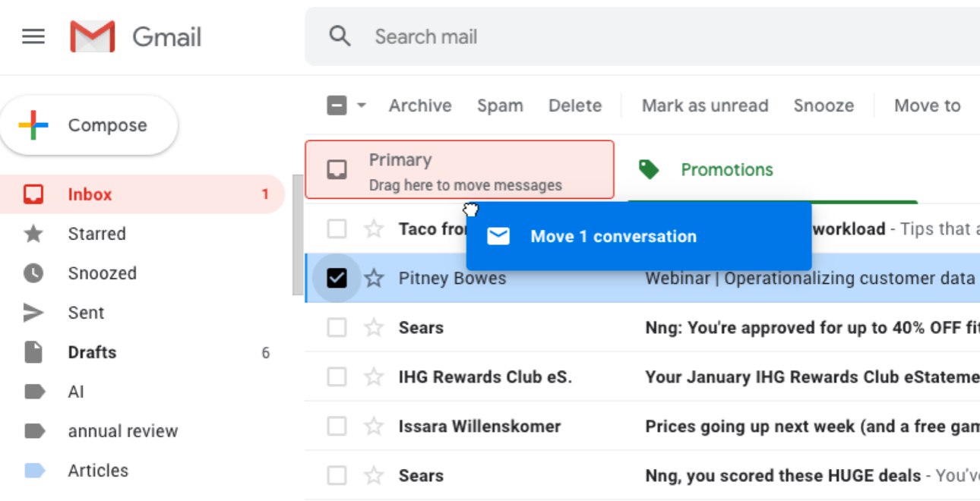Screen dimensions: 980x501
Task: Click the red Inbox icon in sidebar
Action: (x=33, y=194)
